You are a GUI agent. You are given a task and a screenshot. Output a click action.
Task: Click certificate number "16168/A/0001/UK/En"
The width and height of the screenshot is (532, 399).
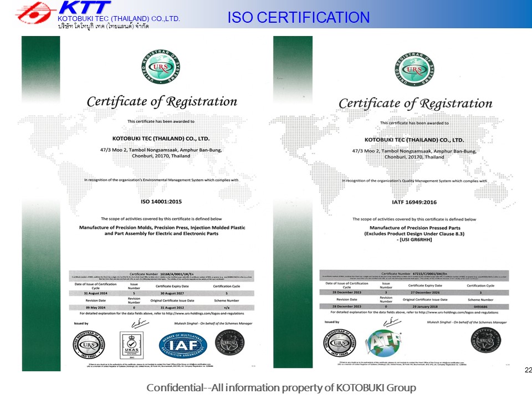(177, 274)
